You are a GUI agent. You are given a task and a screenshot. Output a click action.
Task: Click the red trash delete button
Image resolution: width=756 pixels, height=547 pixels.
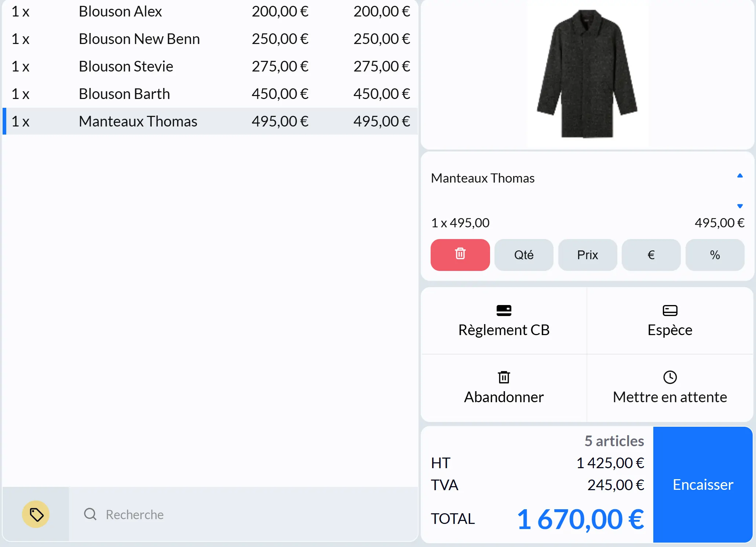tap(460, 255)
